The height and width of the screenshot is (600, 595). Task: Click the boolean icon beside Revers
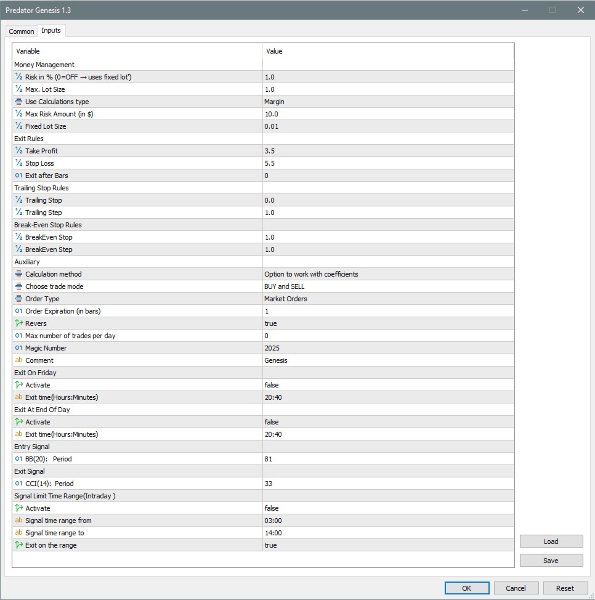[x=18, y=323]
